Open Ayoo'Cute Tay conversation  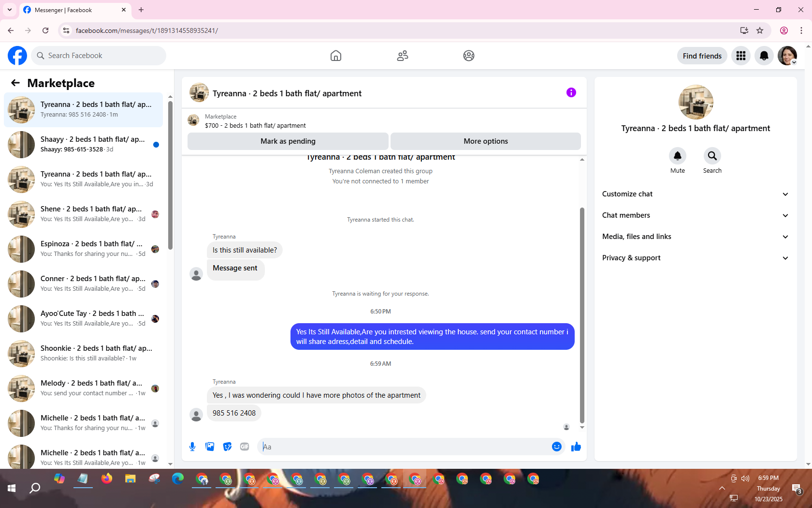click(84, 319)
